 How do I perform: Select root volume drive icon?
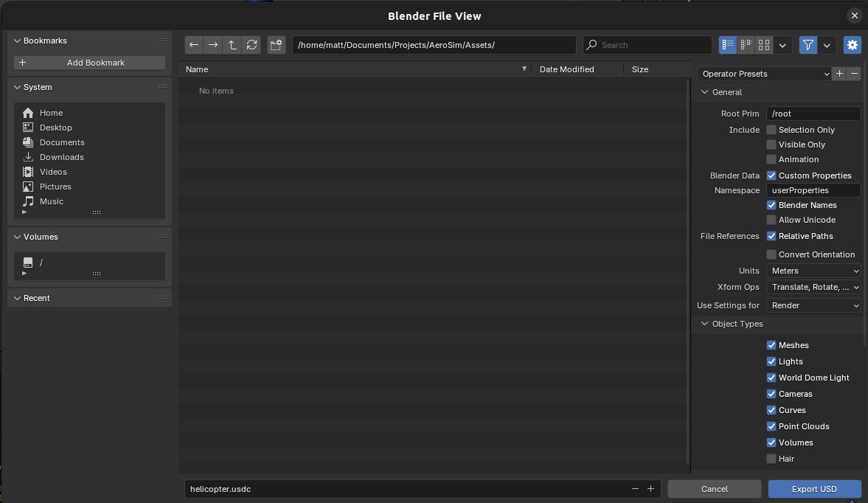tap(28, 263)
